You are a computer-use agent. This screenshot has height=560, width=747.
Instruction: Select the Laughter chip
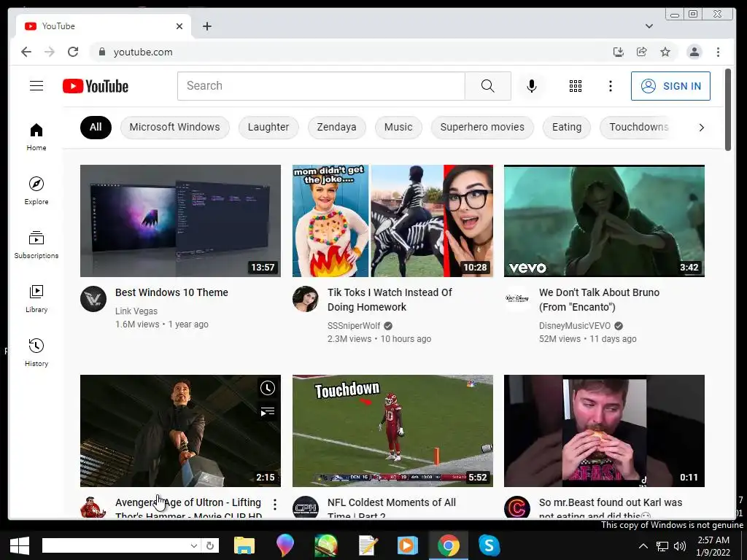[268, 128]
